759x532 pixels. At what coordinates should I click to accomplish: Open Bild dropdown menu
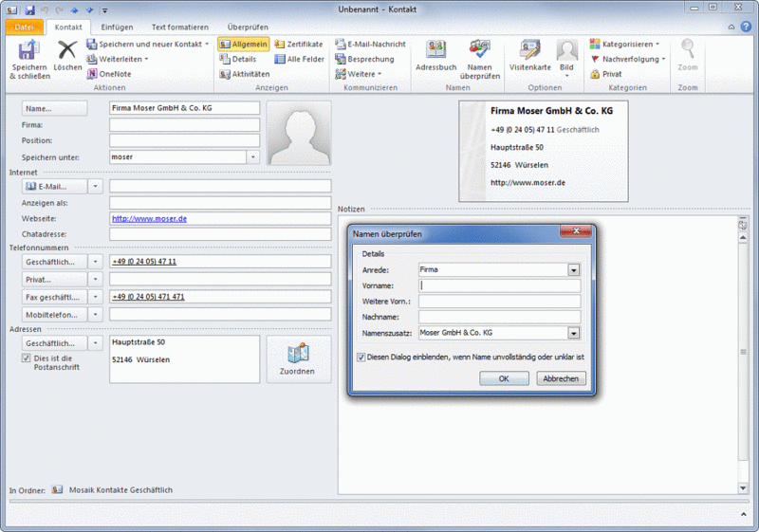(x=566, y=76)
